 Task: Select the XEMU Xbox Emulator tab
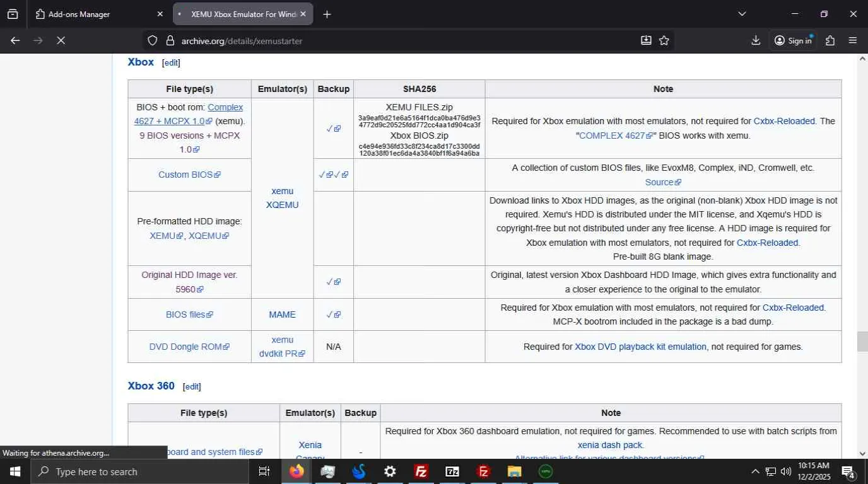(243, 14)
